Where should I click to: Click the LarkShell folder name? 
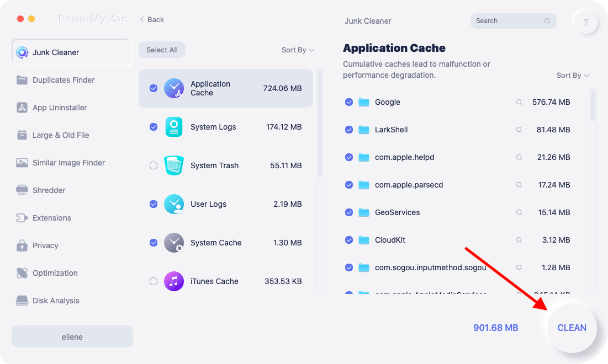(391, 130)
